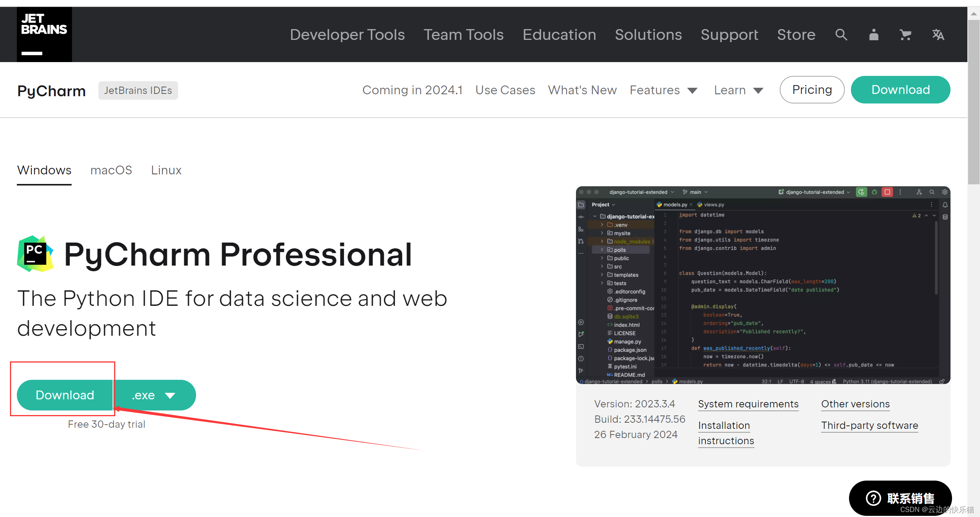Open the .exe installer type dropdown
980x517 pixels.
[x=155, y=395]
